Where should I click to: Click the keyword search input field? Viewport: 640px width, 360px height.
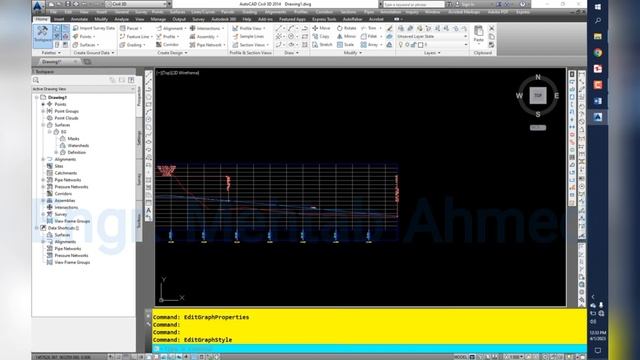click(413, 4)
